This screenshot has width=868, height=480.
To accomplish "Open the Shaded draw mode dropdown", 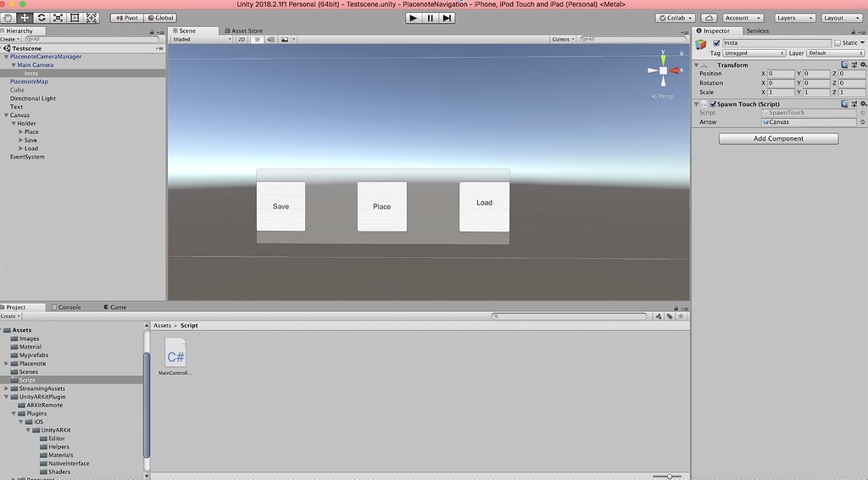I will (x=202, y=39).
